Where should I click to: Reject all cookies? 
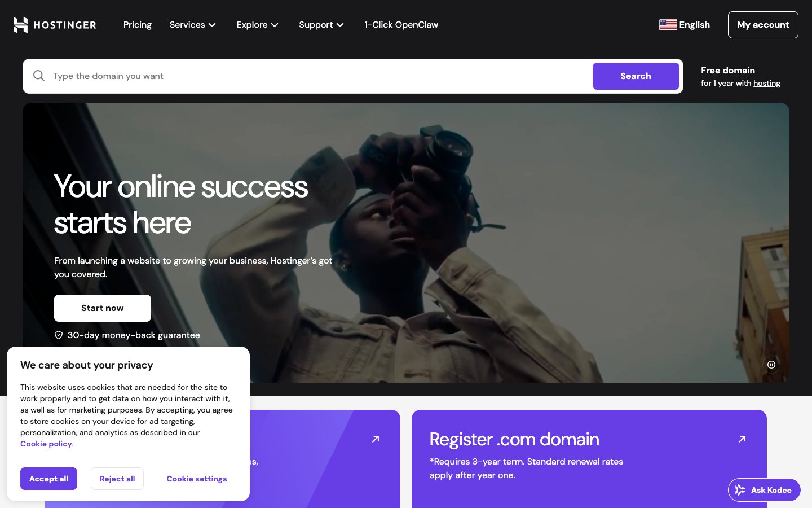(x=117, y=479)
